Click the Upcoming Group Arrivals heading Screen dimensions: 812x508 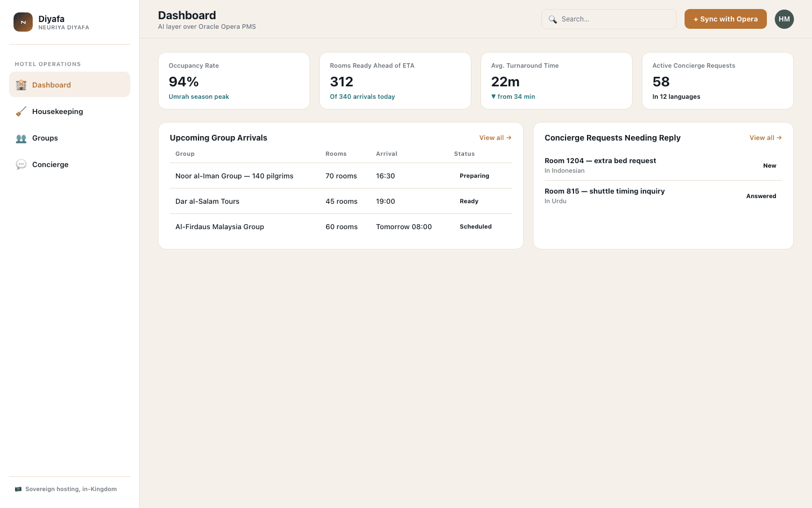pyautogui.click(x=218, y=138)
